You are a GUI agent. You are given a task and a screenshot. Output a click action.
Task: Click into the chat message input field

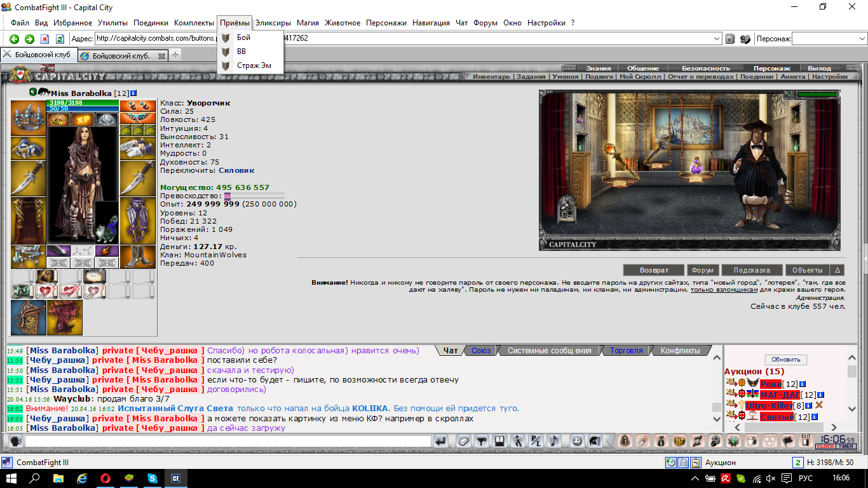coord(227,441)
